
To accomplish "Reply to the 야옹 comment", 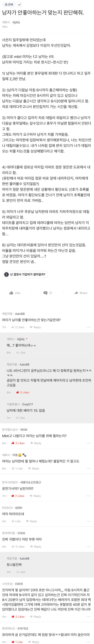I will coord(33,469).
